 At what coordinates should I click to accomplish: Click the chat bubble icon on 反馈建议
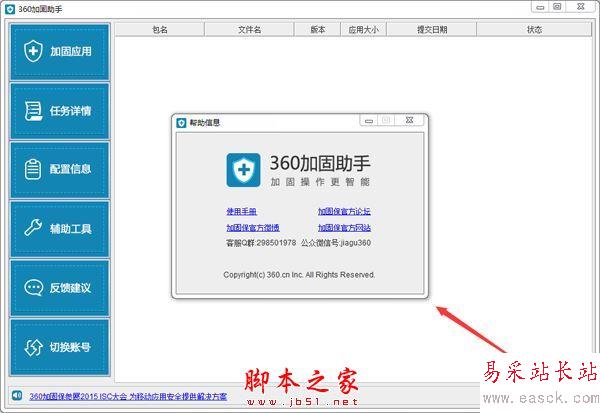[x=34, y=288]
